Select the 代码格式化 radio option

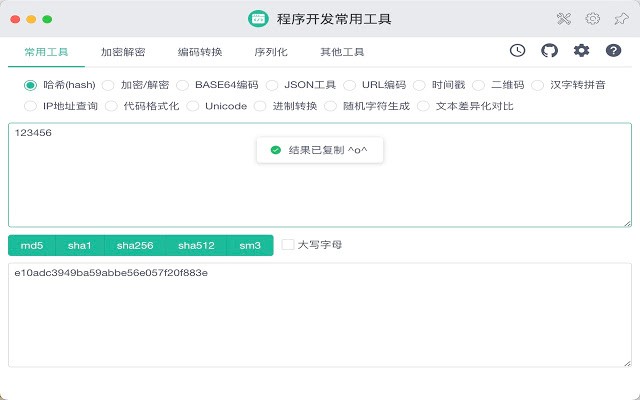tap(111, 106)
